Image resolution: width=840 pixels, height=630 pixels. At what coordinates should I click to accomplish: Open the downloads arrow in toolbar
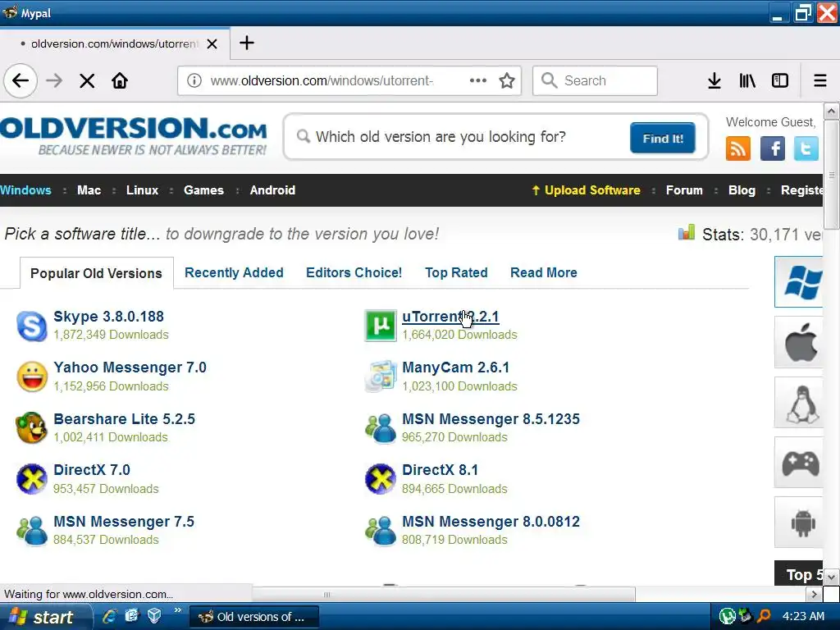coord(714,81)
